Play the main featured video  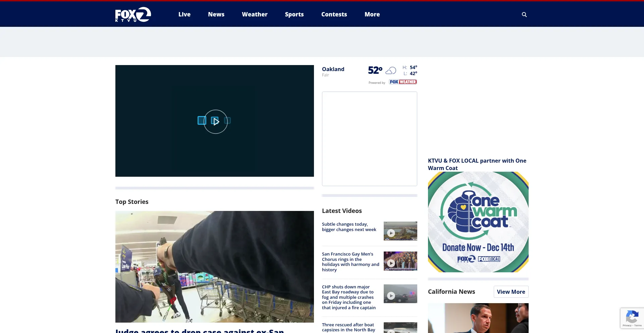coord(215,121)
